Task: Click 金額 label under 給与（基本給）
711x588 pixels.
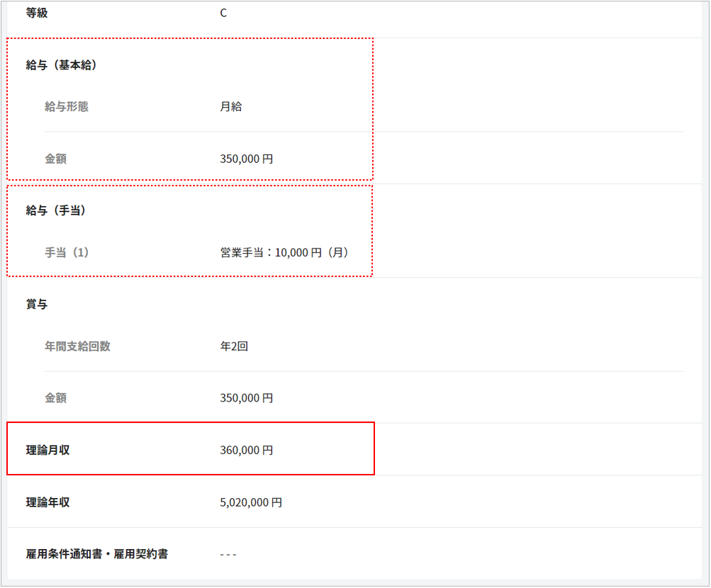Action: pos(55,159)
